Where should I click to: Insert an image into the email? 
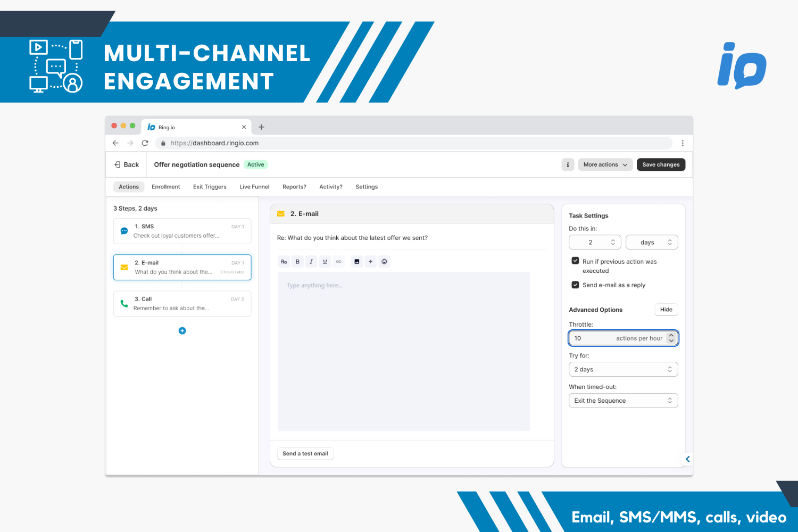(x=357, y=262)
